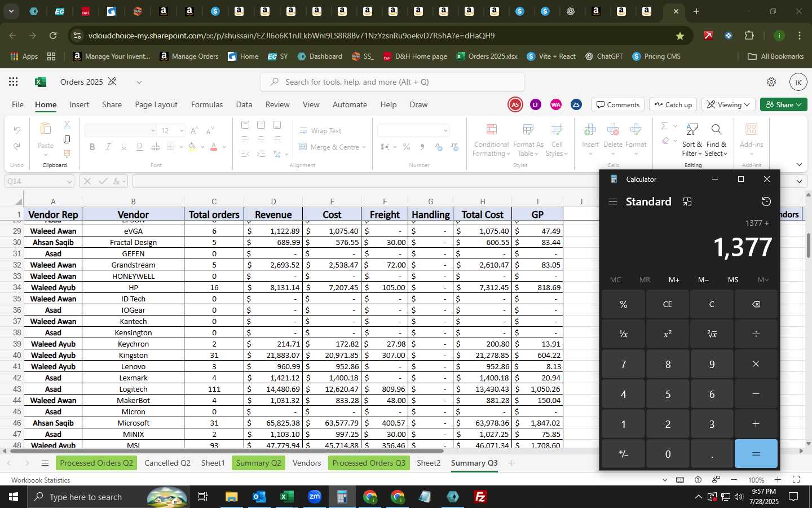The height and width of the screenshot is (508, 812).
Task: Open the number format dropdown
Action: pyautogui.click(x=445, y=130)
